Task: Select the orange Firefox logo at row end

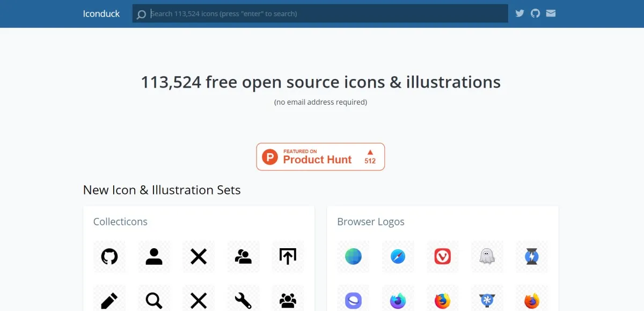Action: pyautogui.click(x=532, y=300)
